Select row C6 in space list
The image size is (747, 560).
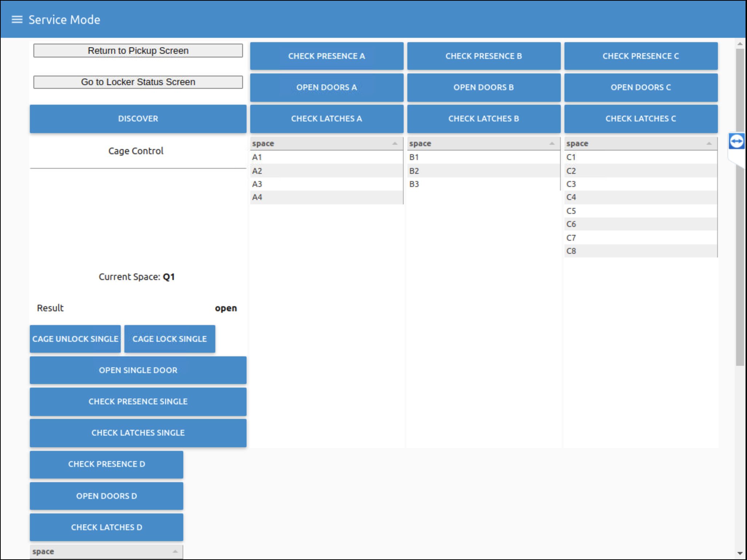(x=640, y=224)
